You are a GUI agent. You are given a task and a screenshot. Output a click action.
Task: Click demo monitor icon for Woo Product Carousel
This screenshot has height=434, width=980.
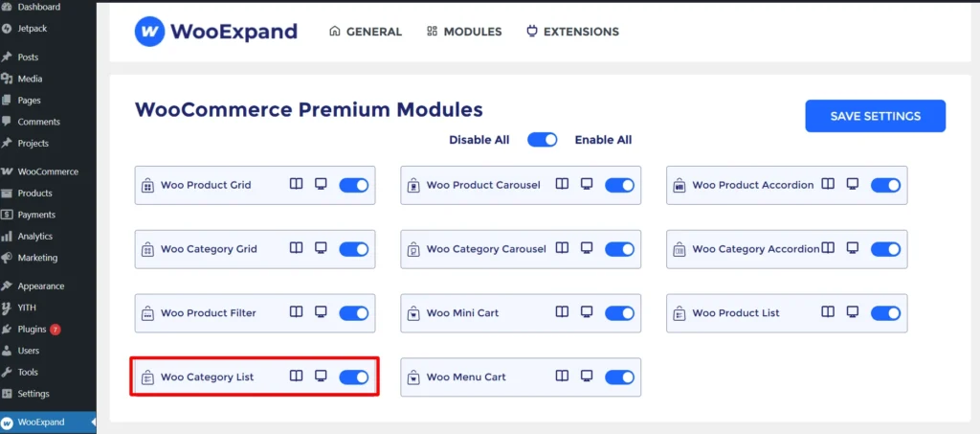click(587, 184)
